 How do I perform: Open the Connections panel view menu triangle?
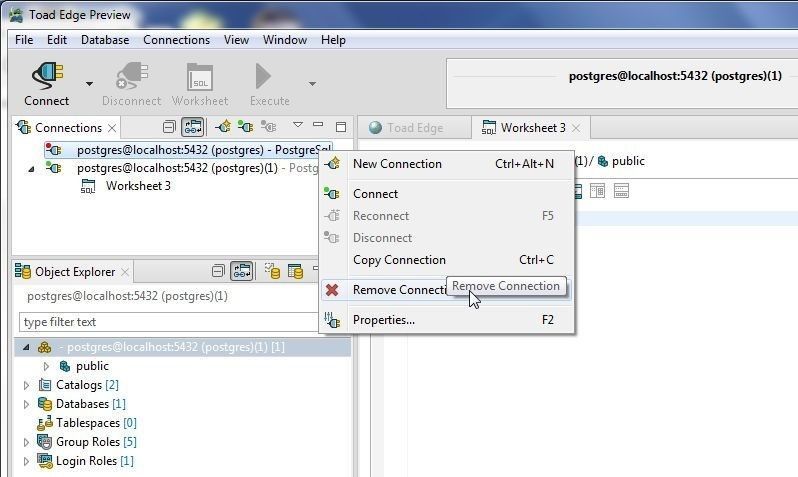pyautogui.click(x=298, y=125)
